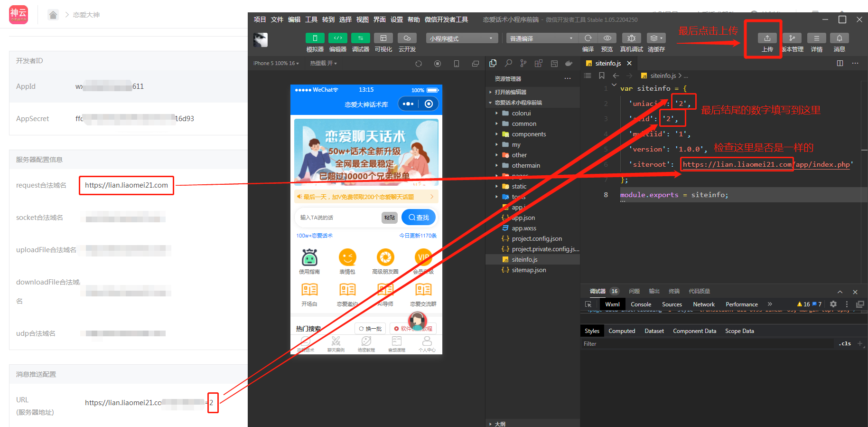Open the iPhone 5 device dropdown
Image resolution: width=868 pixels, height=427 pixels.
276,63
